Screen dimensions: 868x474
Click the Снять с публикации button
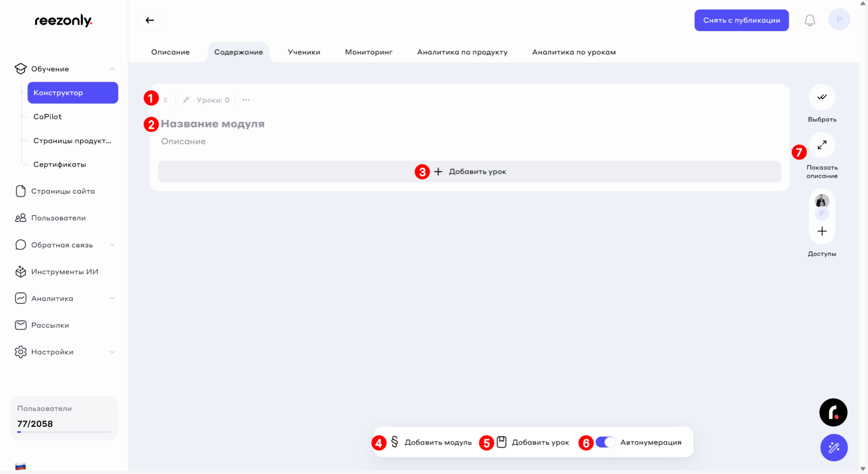coord(741,20)
